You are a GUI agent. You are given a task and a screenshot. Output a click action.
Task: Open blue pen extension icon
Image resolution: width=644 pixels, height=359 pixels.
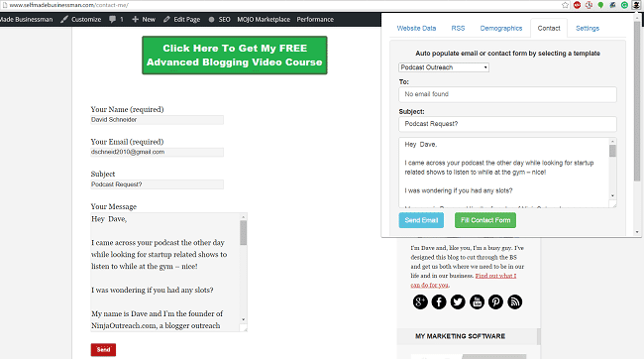[612, 5]
